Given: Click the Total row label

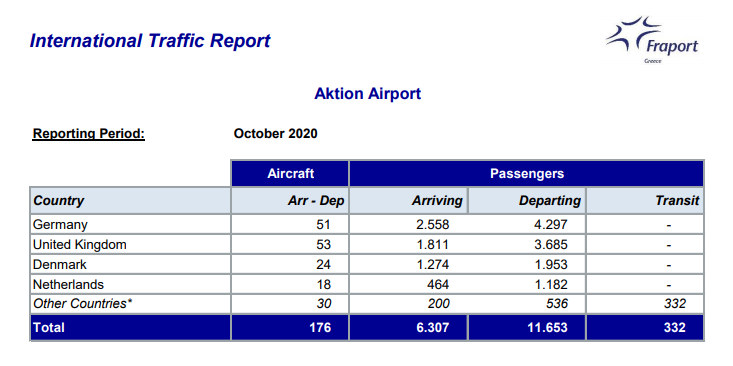Looking at the screenshot, I should pyautogui.click(x=49, y=328).
